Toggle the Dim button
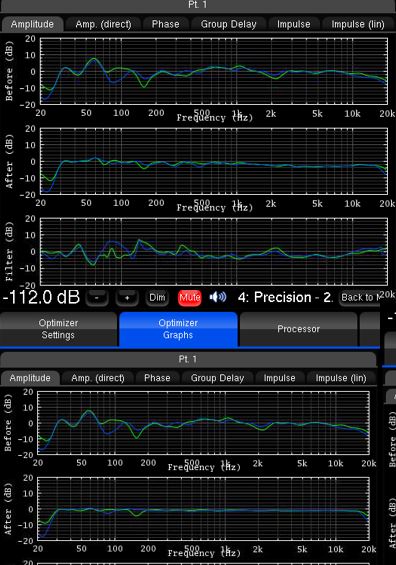 click(x=157, y=298)
